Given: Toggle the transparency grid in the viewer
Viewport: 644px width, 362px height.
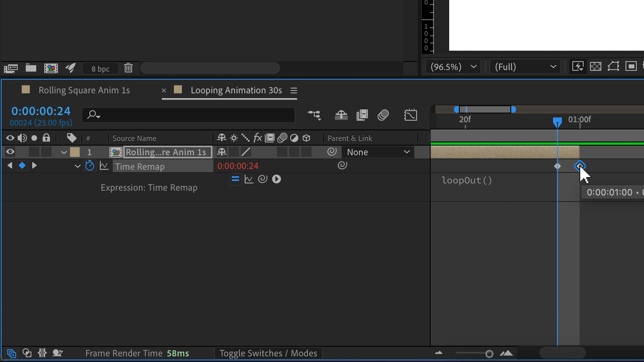Looking at the screenshot, I should pyautogui.click(x=596, y=66).
